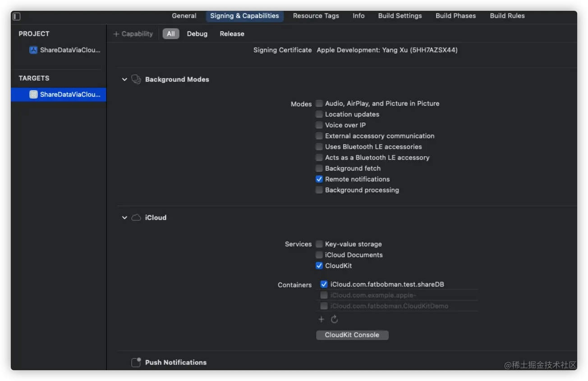The width and height of the screenshot is (588, 381).
Task: Click the iCloud cloud icon
Action: 136,218
